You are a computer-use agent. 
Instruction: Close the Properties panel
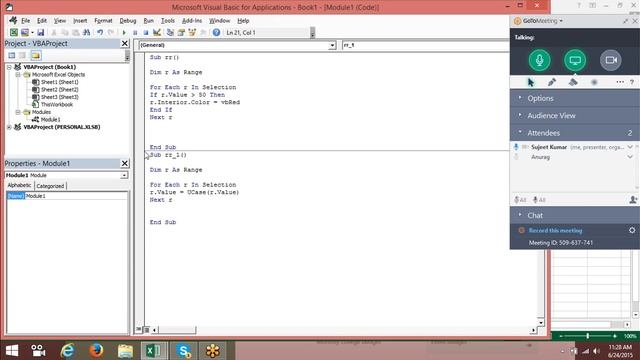(125, 164)
